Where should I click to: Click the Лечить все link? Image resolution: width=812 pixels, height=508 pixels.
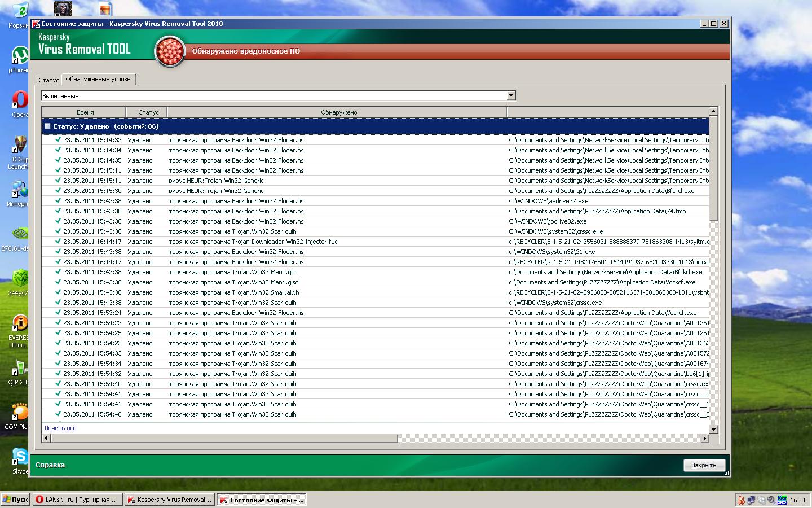[60, 428]
